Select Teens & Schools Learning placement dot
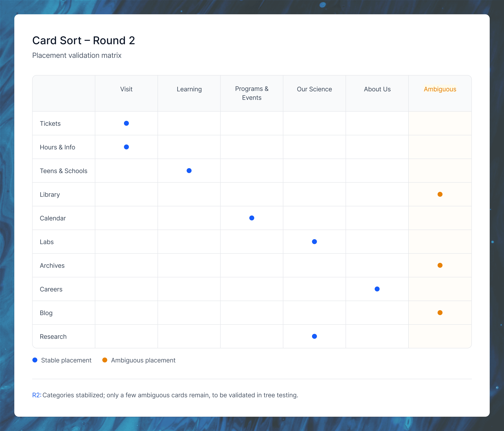 point(189,171)
